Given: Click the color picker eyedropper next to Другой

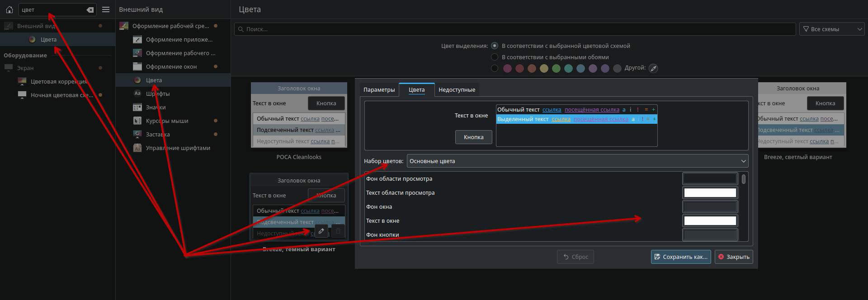Looking at the screenshot, I should pos(653,68).
